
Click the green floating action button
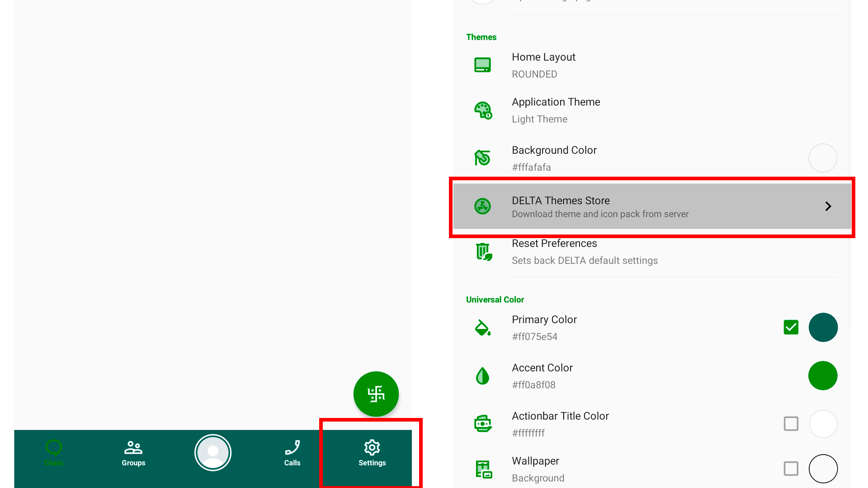(x=376, y=394)
